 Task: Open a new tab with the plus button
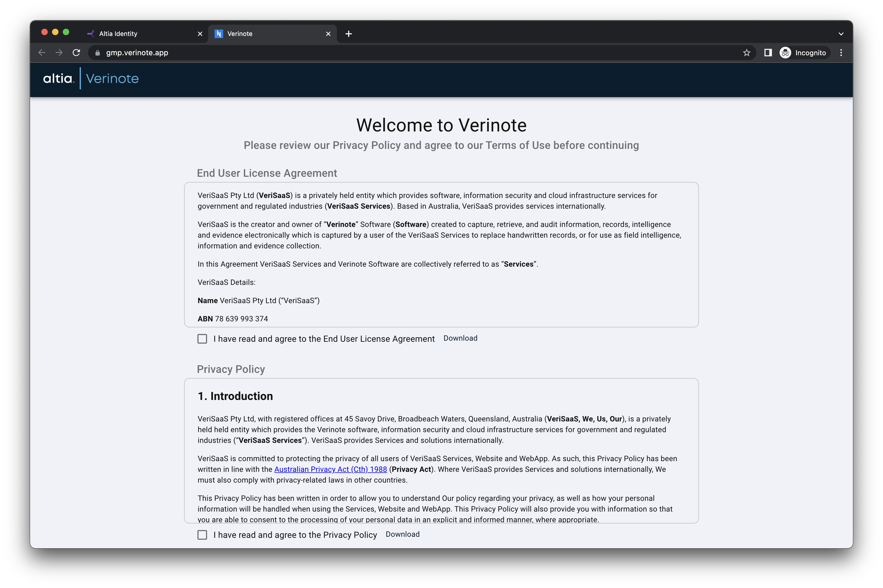[349, 34]
